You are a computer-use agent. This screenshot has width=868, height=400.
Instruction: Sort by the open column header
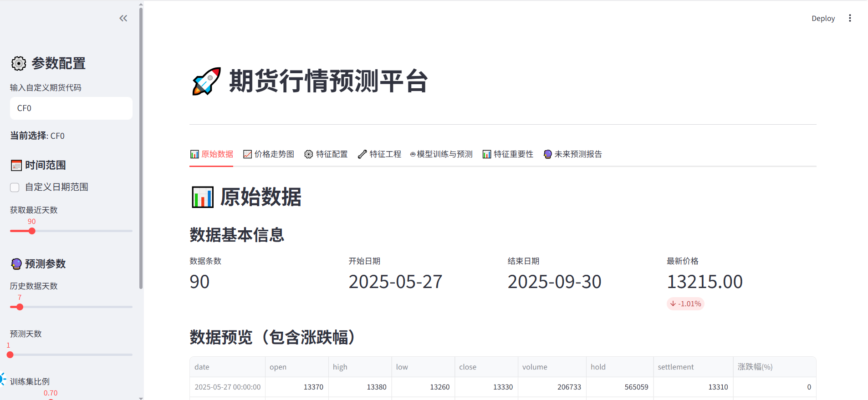pyautogui.click(x=296, y=367)
